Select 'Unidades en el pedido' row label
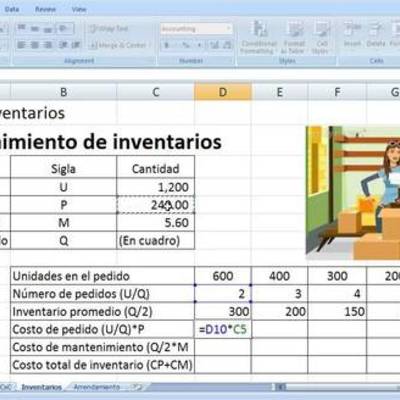Screen dimensions: 400x400 click(x=102, y=276)
